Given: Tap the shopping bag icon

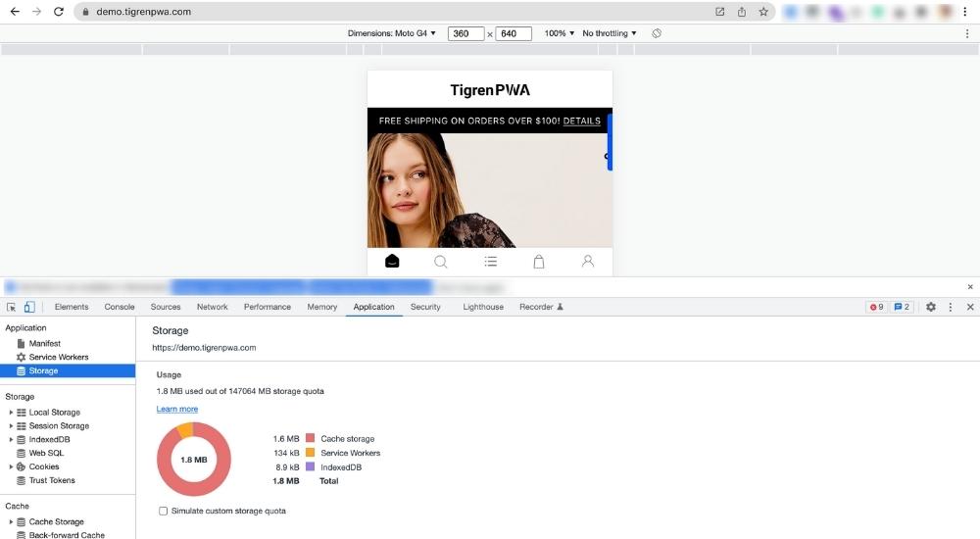Looking at the screenshot, I should pyautogui.click(x=539, y=262).
